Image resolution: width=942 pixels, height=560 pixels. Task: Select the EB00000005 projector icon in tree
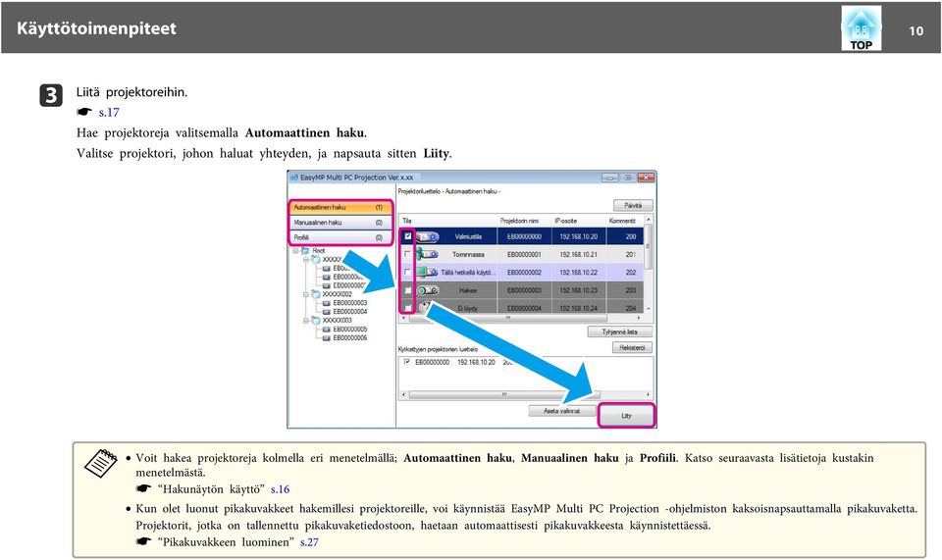point(326,330)
